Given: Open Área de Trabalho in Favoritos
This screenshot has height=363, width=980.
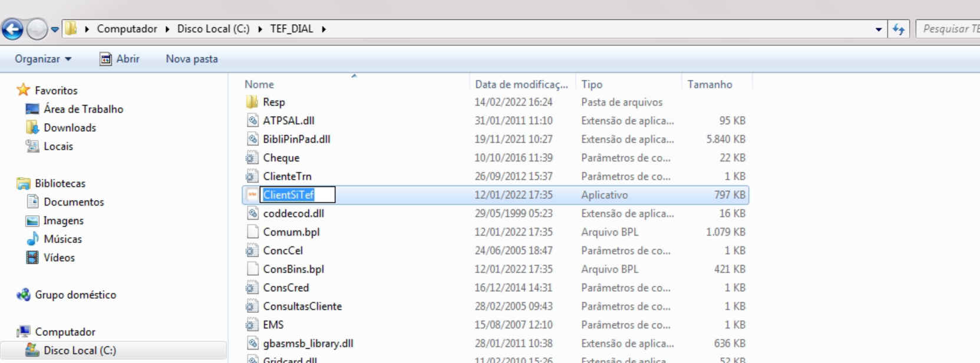Looking at the screenshot, I should click(x=83, y=109).
